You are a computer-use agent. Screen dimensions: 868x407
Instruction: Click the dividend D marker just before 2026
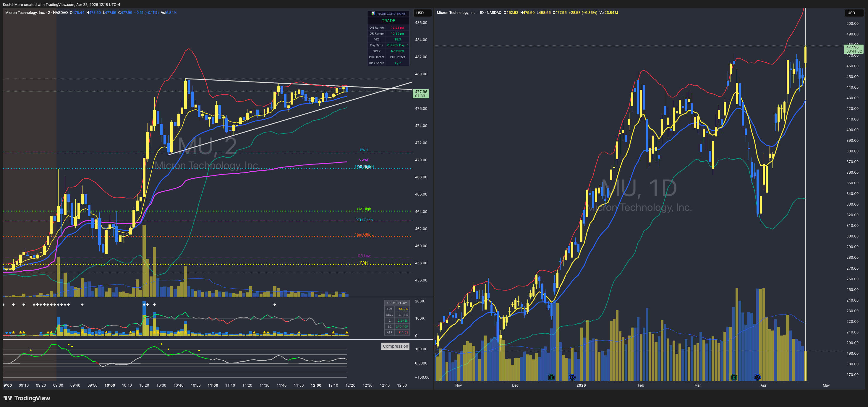click(572, 377)
